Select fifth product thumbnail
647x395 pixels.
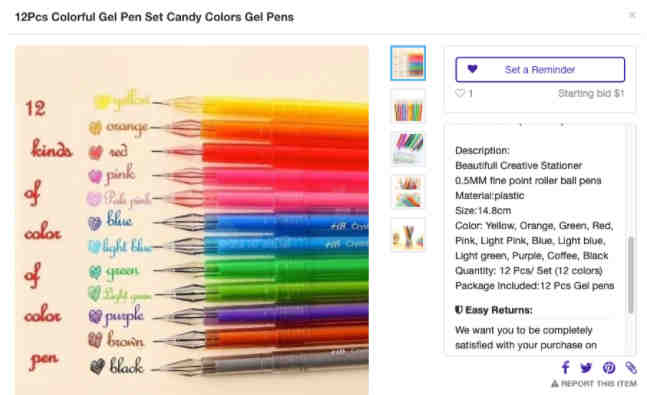[x=408, y=235]
